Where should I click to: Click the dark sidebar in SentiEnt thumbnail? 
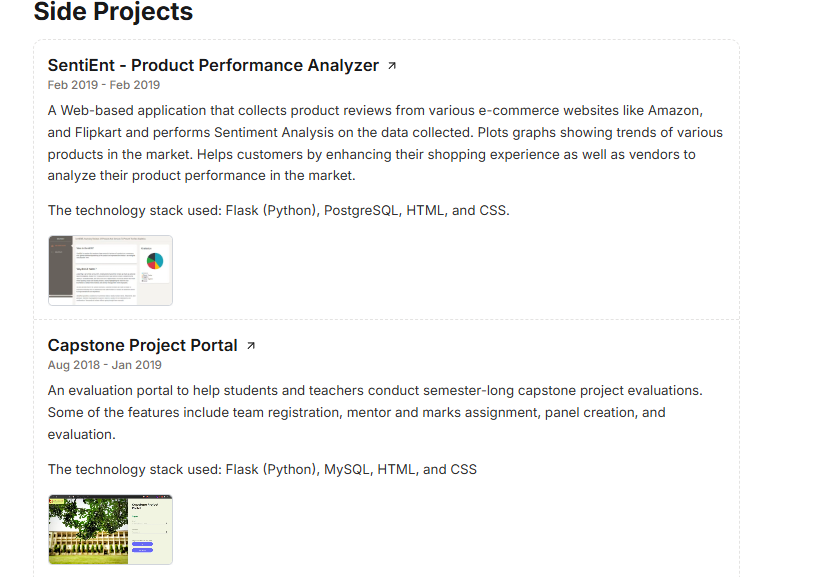click(x=61, y=268)
